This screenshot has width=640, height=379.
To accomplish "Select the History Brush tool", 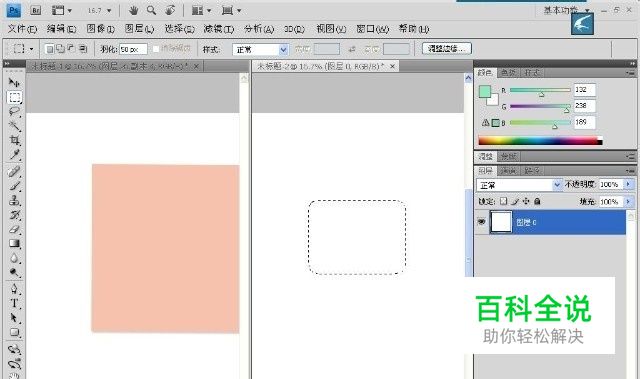I will (14, 215).
